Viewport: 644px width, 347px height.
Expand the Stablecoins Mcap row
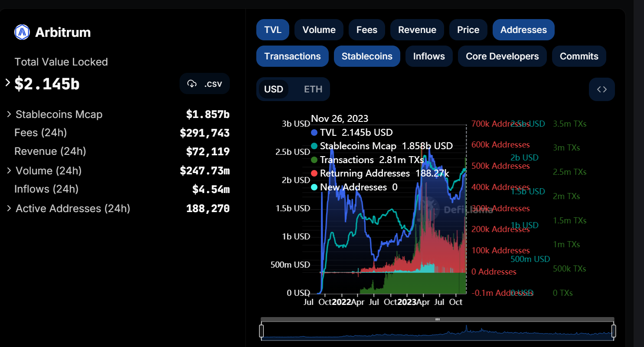(x=9, y=114)
